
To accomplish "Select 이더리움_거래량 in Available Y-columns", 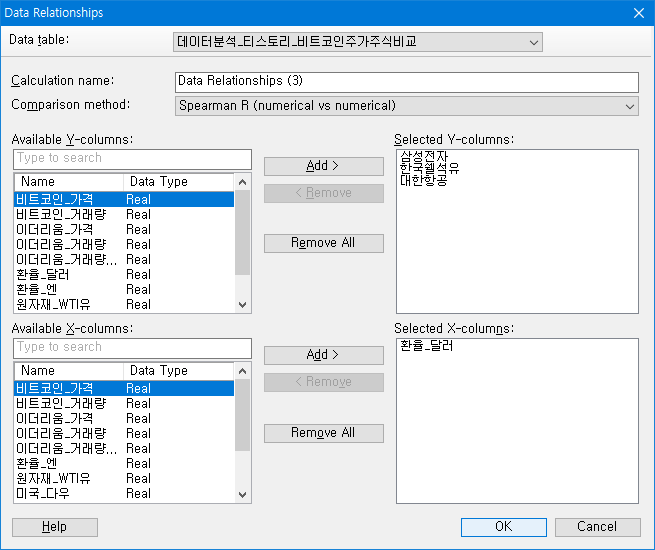I will [x=124, y=245].
